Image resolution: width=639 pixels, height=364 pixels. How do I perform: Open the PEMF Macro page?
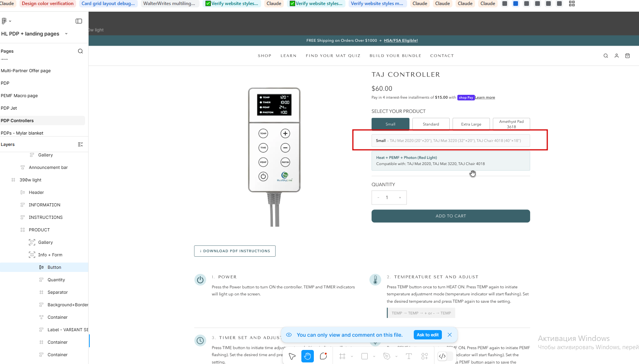(x=19, y=96)
